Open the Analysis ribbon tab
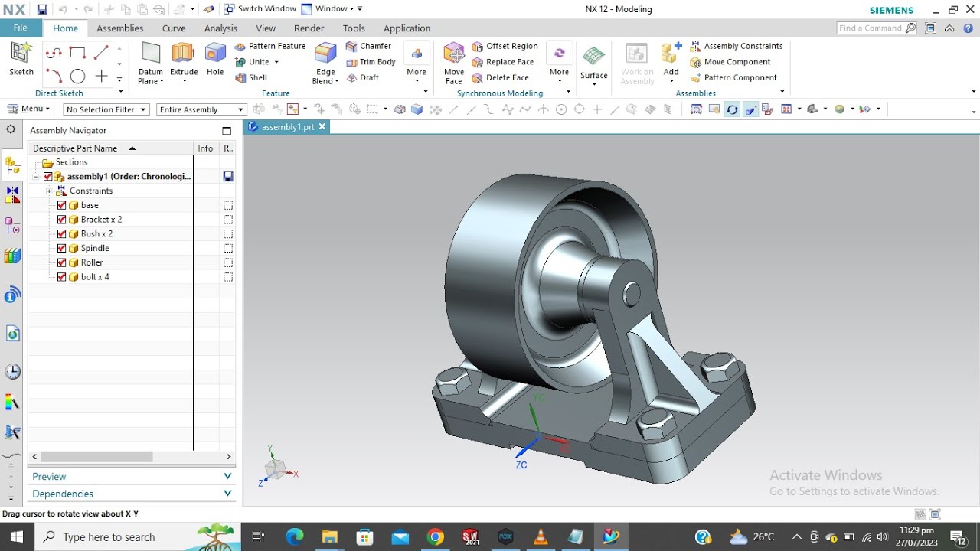 coord(220,28)
